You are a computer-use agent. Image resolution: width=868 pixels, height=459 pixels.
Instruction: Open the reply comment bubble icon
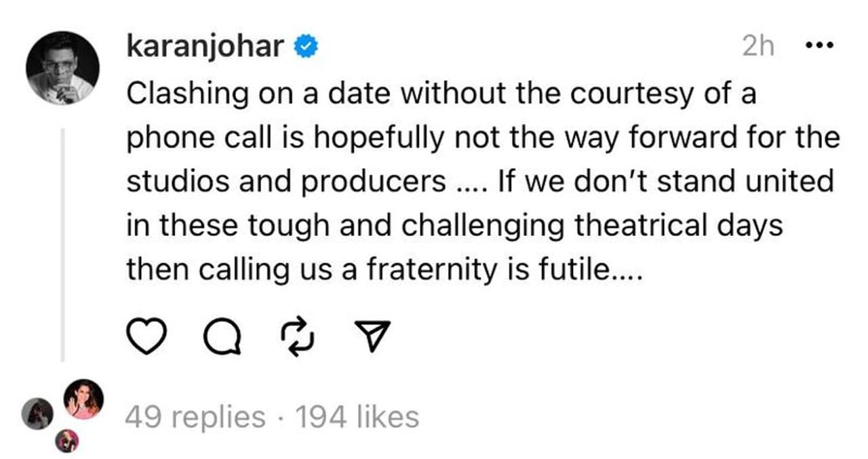[x=222, y=338]
